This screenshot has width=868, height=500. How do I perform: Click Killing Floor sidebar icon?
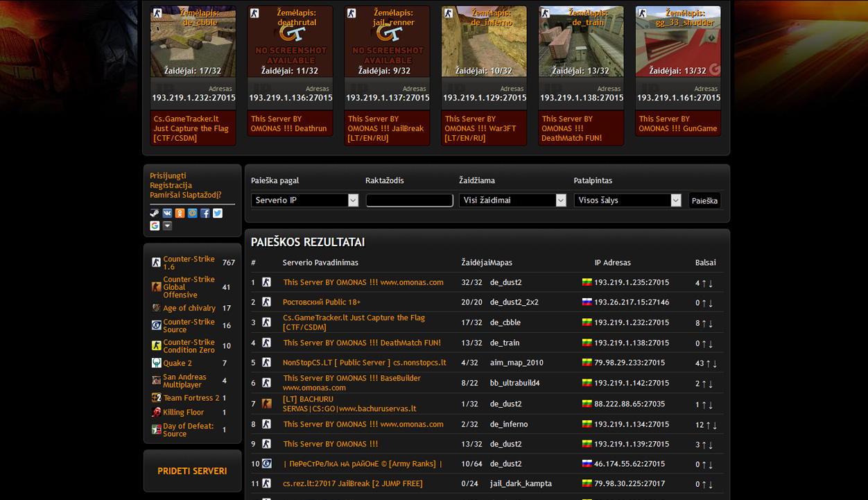(x=156, y=412)
